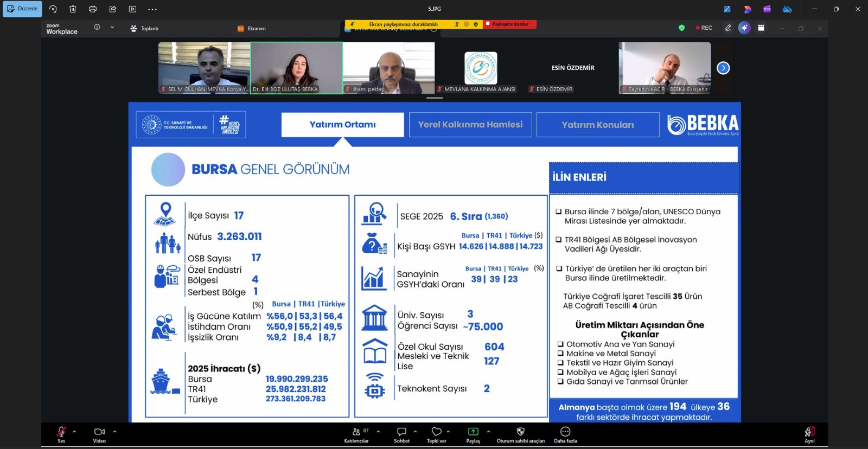Open the Katılımcılar participants panel
Screen dimensions: 868x449
point(356,434)
